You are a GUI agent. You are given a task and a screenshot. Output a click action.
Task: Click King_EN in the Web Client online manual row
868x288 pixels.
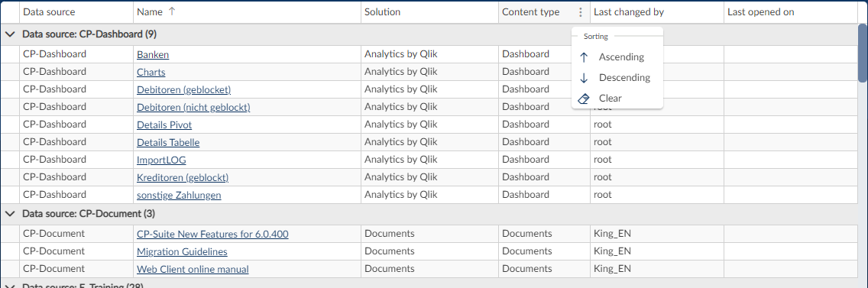tap(612, 269)
